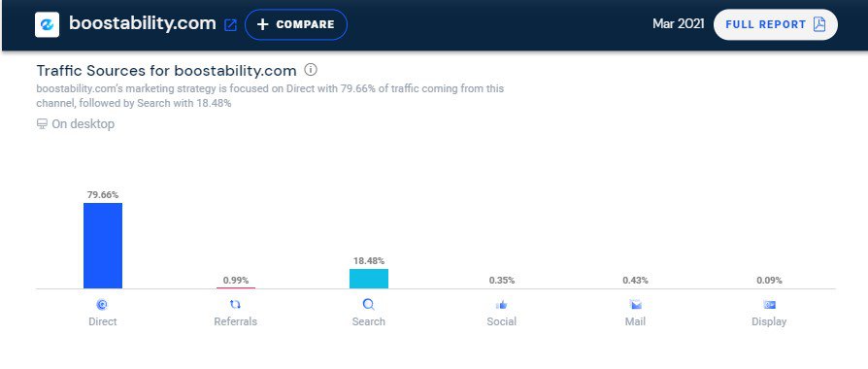Screen dimensions: 868x369
Task: Click the Display label under chart
Action: click(769, 321)
